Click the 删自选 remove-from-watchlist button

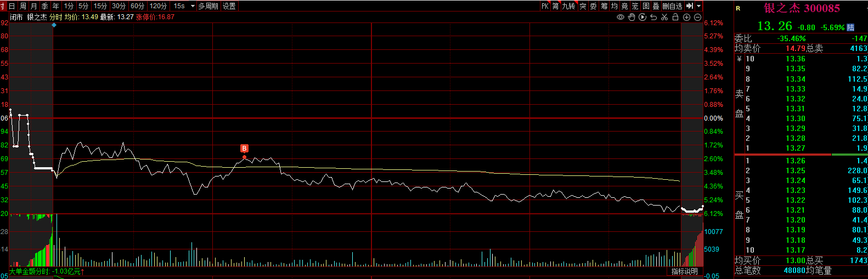point(672,6)
